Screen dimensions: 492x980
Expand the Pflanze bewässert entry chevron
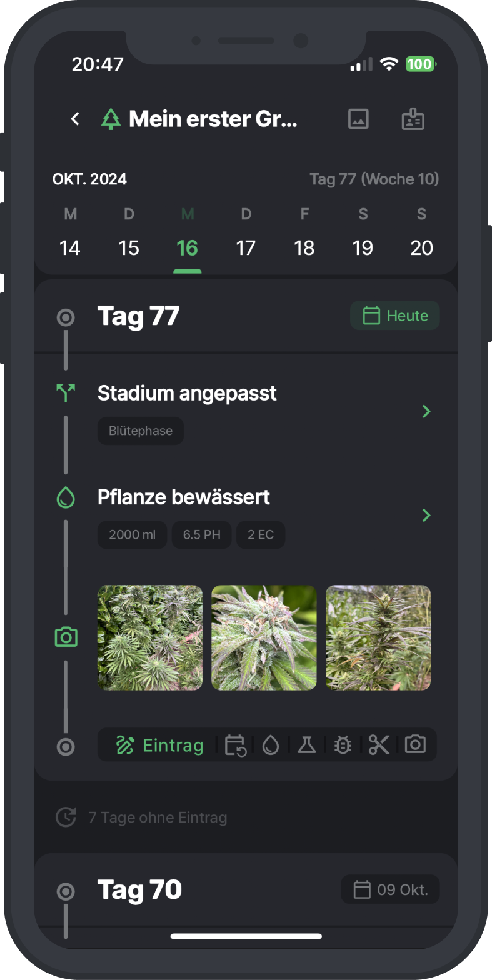point(426,515)
